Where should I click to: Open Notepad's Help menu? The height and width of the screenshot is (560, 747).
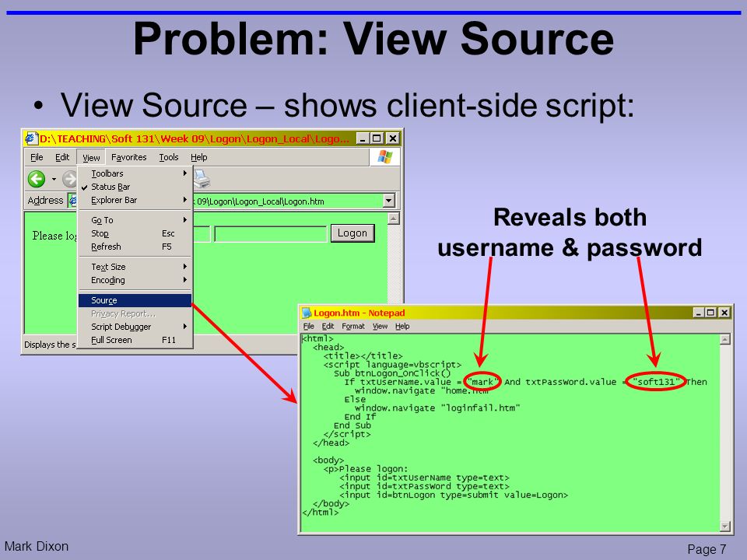pos(402,326)
